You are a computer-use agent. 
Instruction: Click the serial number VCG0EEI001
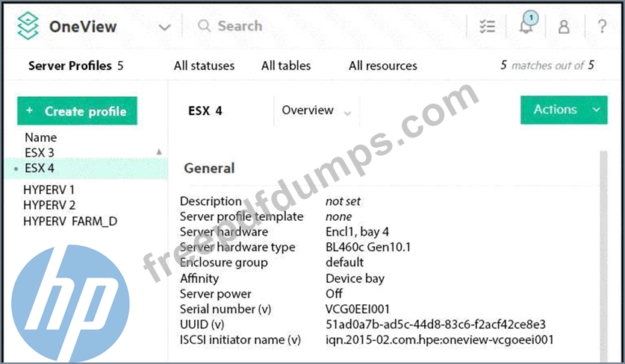(357, 309)
